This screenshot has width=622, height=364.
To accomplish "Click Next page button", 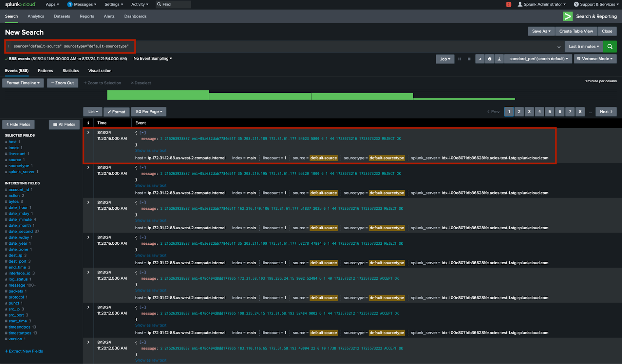I will click(x=606, y=112).
